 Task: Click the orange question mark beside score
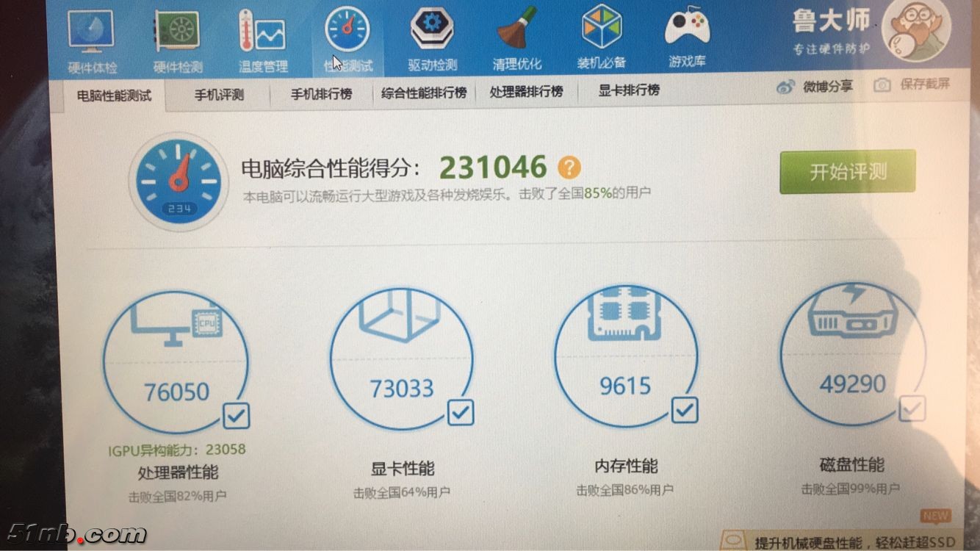pyautogui.click(x=569, y=168)
